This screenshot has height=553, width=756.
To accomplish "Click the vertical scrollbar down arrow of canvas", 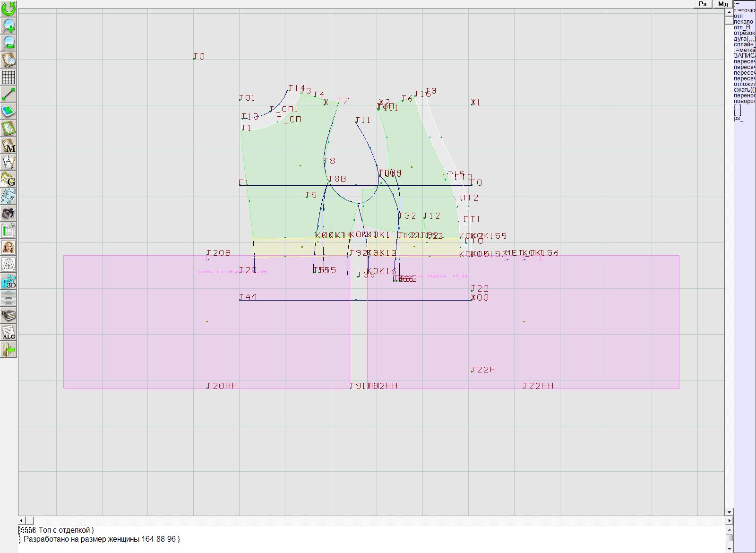I will point(729,512).
